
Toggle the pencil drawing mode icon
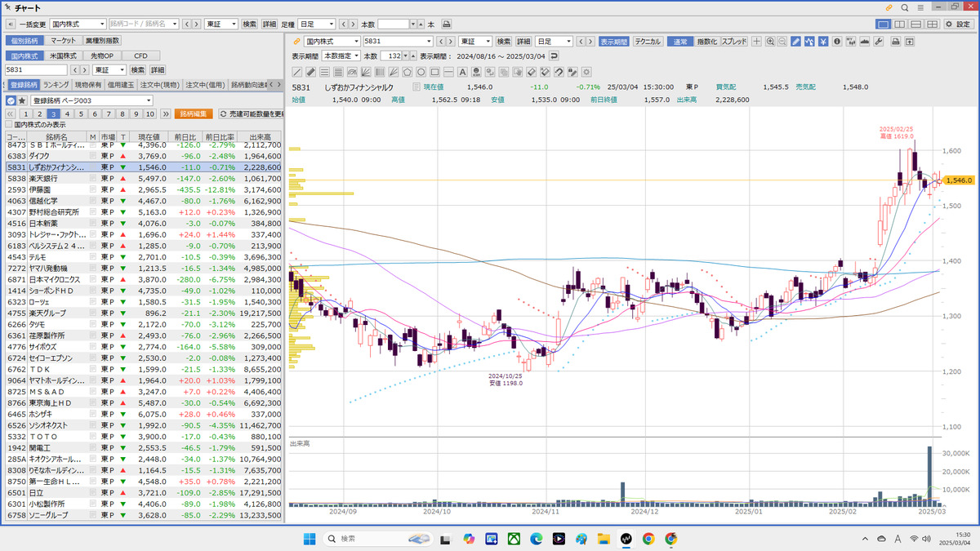[x=796, y=41]
